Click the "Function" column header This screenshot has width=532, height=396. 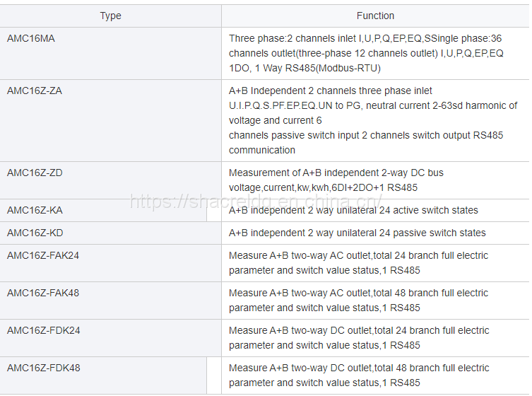(x=375, y=16)
